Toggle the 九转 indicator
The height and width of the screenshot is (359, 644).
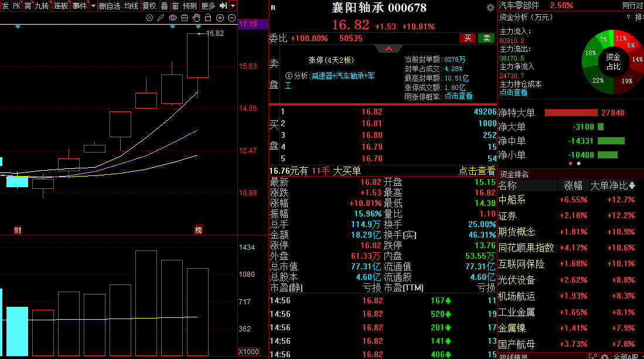pos(42,6)
